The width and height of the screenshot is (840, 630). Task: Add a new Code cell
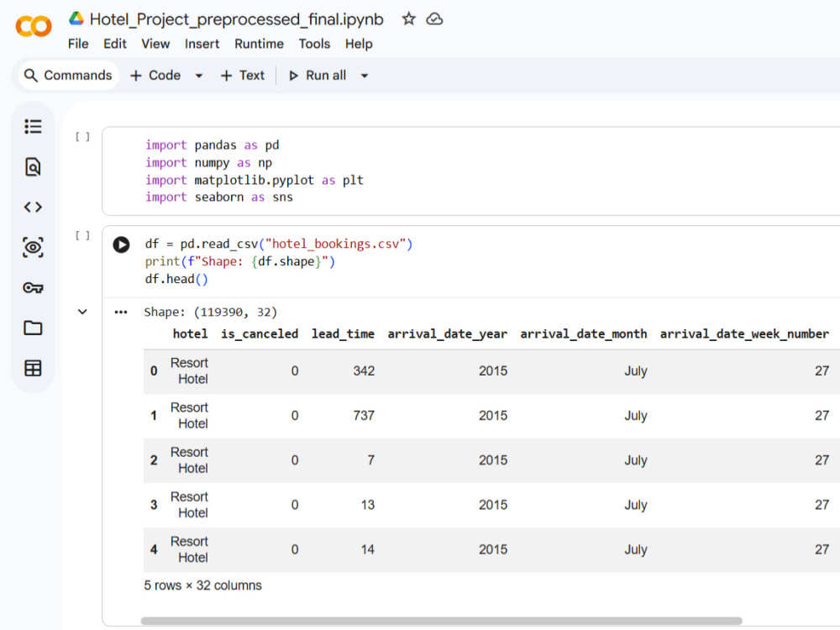(155, 76)
